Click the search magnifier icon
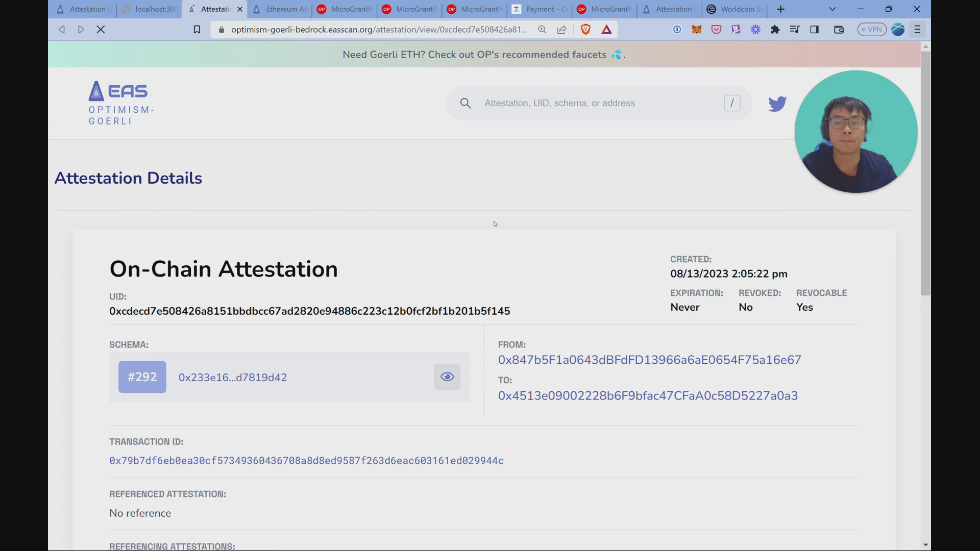Screen dimensions: 980x551 tap(465, 103)
